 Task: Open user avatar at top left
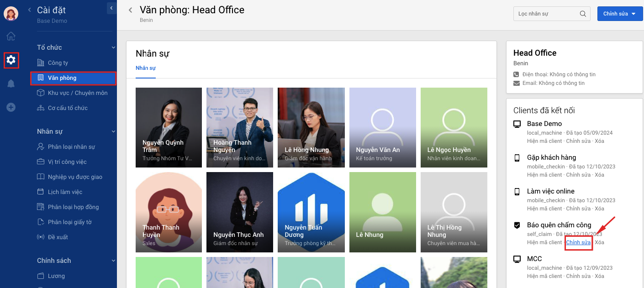click(x=11, y=13)
